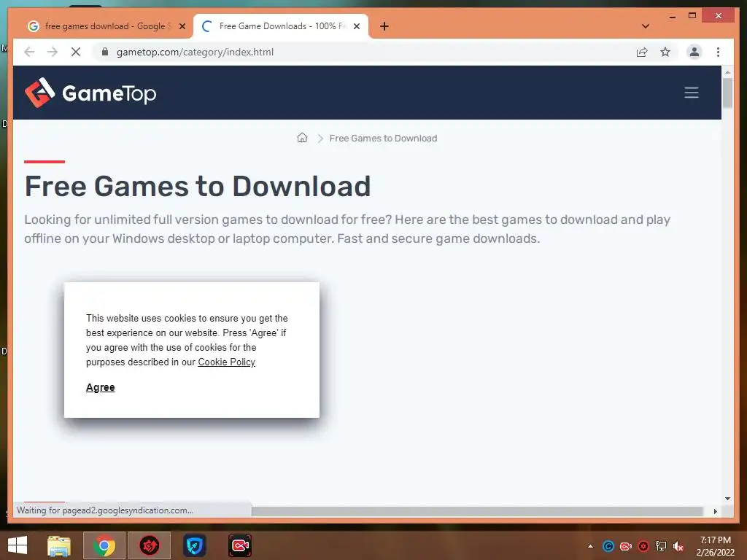This screenshot has width=747, height=560.
Task: View site information lock icon
Action: [x=105, y=52]
